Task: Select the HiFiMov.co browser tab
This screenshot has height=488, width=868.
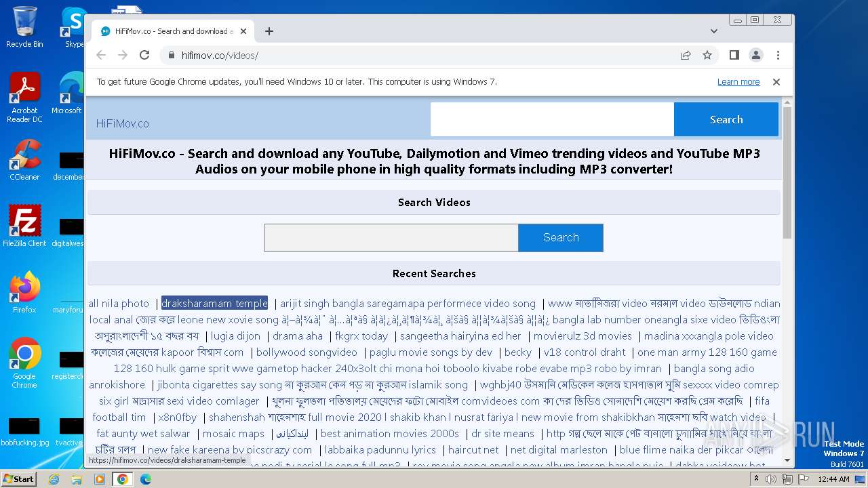Action: (x=173, y=31)
